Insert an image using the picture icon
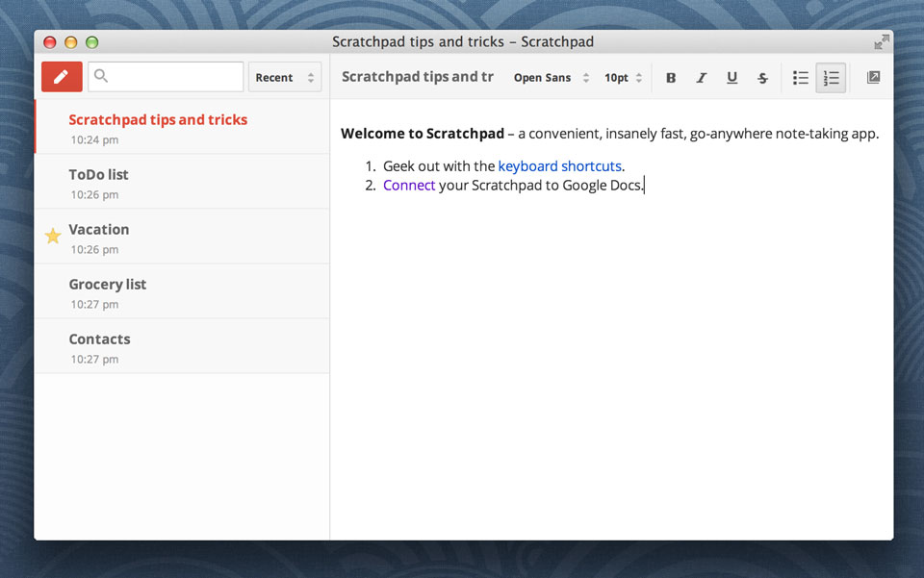The width and height of the screenshot is (924, 578). [873, 77]
